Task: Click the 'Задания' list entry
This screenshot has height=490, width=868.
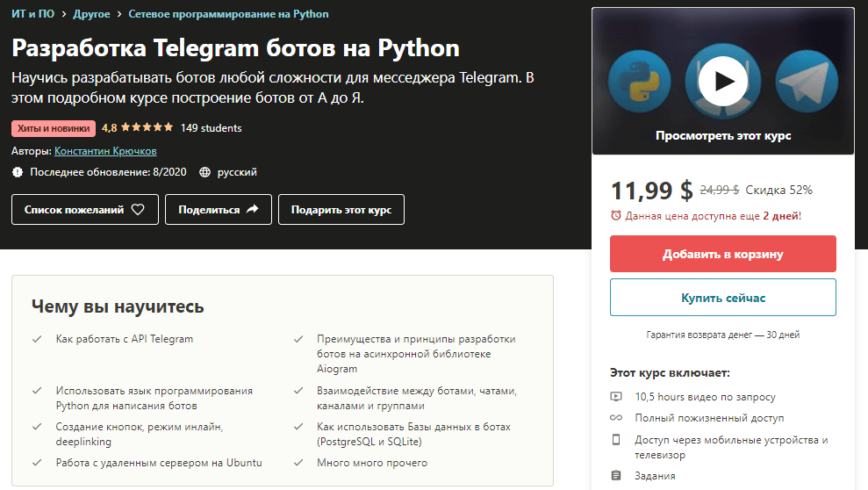Action: 655,476
